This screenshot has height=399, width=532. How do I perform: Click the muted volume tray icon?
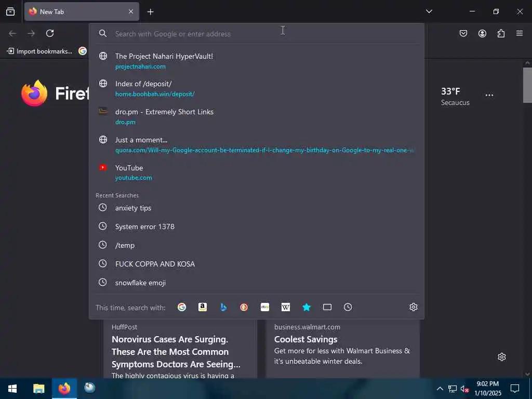[x=464, y=389]
